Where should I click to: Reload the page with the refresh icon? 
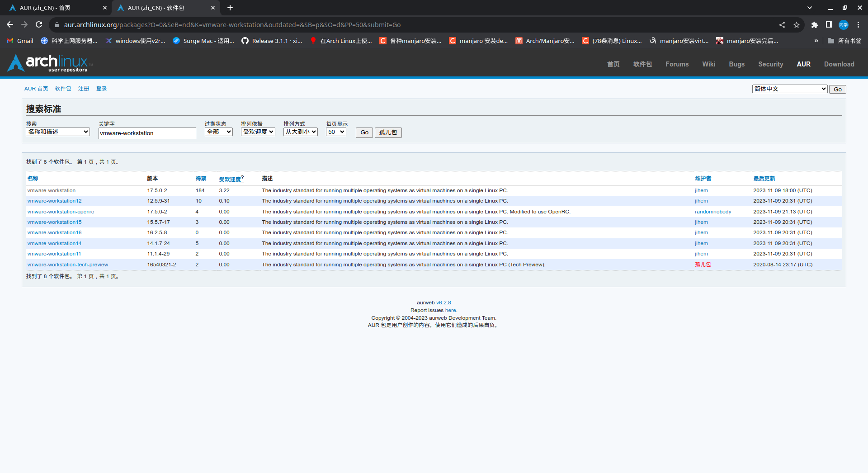(x=39, y=25)
